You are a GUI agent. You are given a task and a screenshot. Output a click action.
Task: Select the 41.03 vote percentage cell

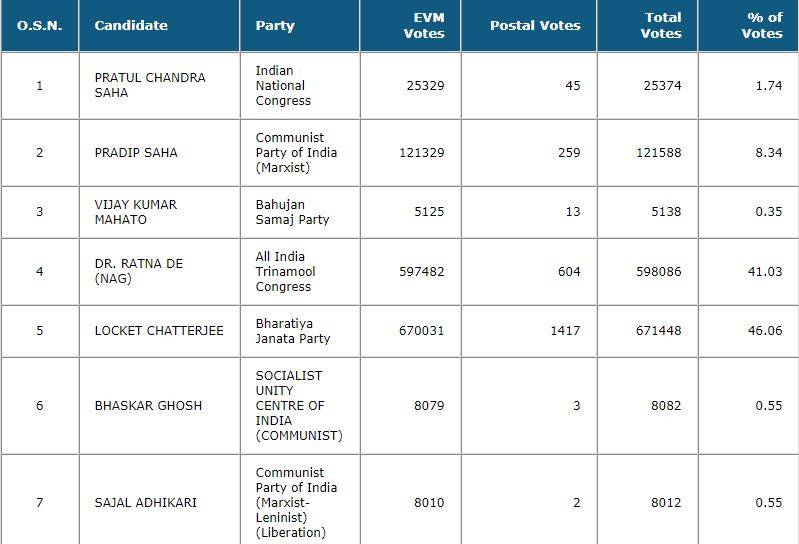point(764,272)
